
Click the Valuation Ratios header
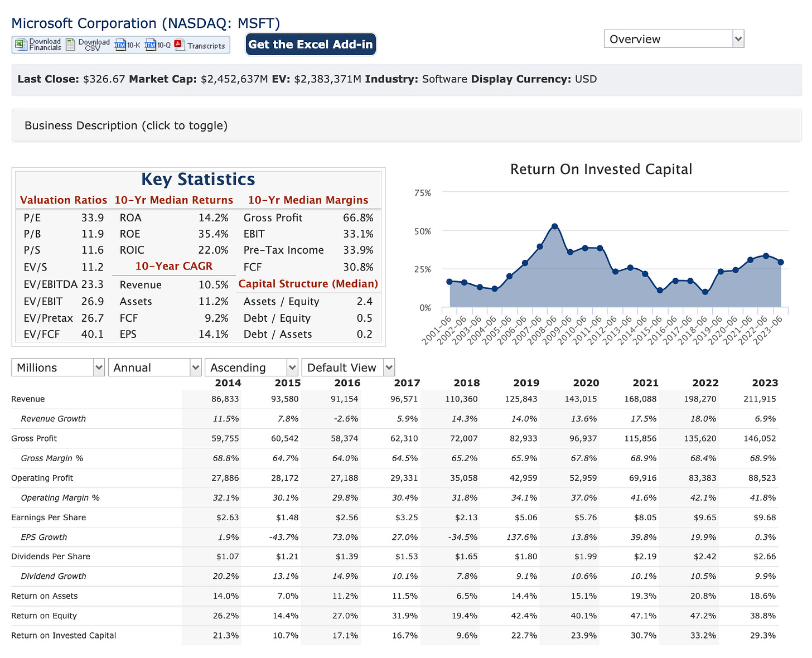(64, 200)
